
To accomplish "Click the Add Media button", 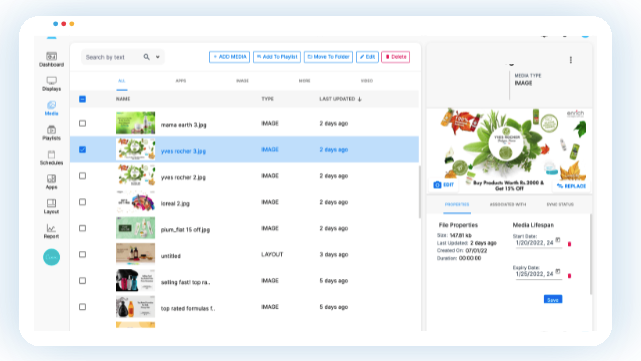I will tap(229, 57).
